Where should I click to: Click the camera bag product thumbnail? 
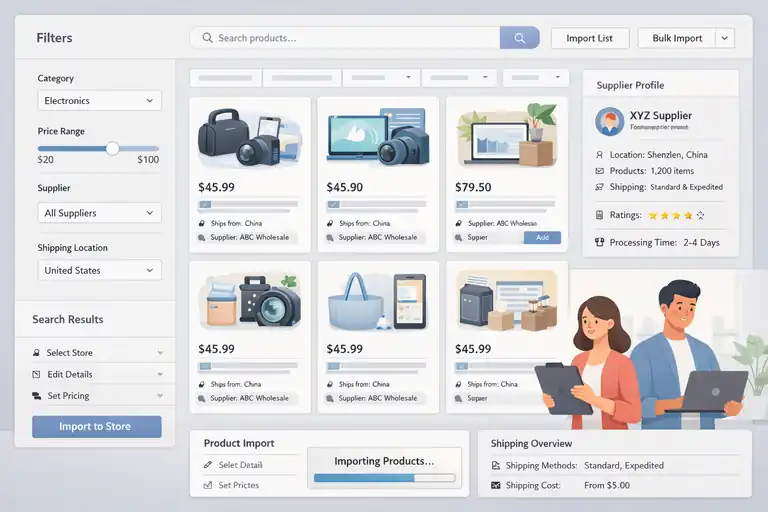(249, 138)
